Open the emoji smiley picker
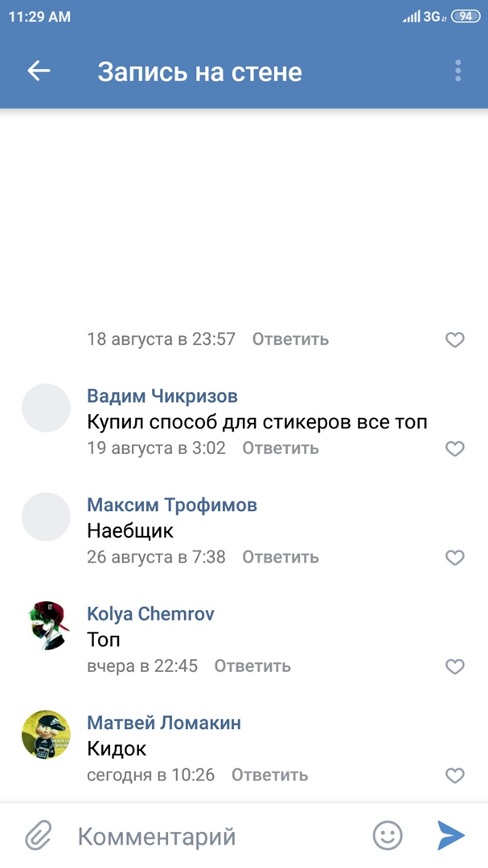The image size is (488, 868). click(x=388, y=836)
